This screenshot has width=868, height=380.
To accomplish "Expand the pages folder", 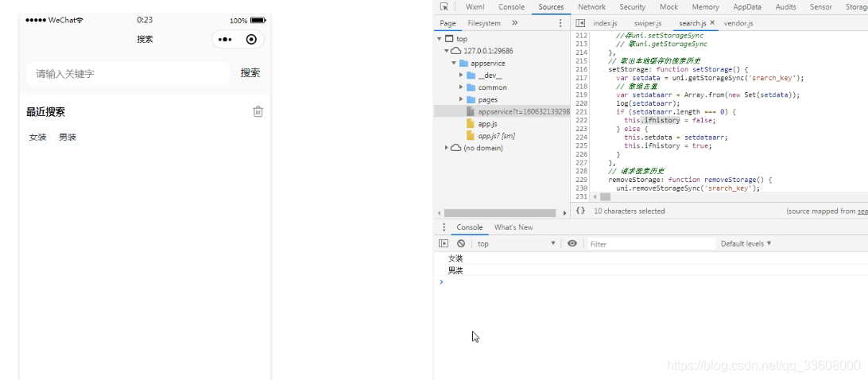I will click(x=460, y=99).
